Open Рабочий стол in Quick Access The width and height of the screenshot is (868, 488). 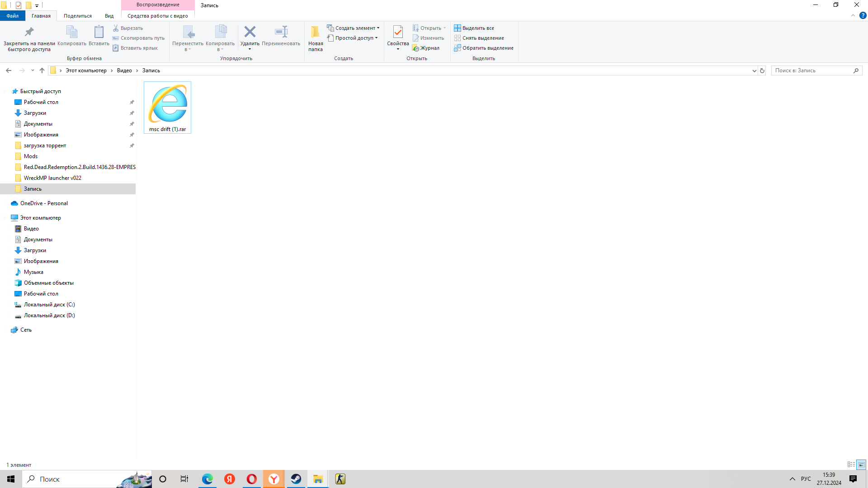pos(41,102)
